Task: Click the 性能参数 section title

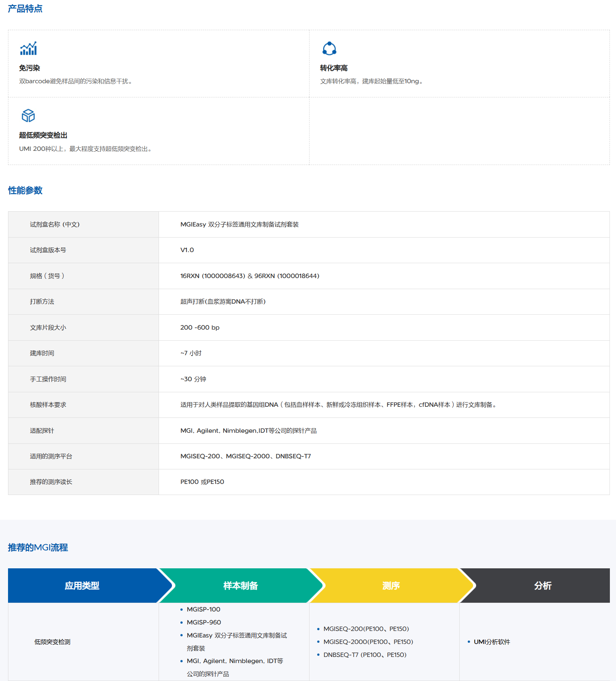Action: [25, 190]
